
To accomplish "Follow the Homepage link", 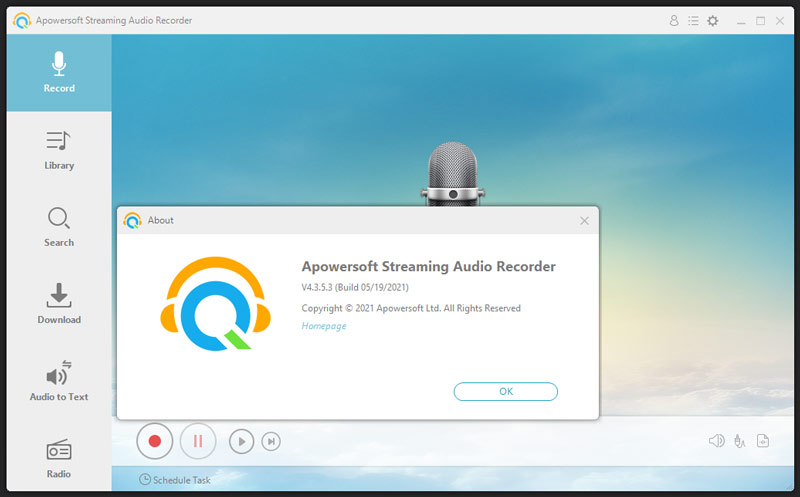I will pos(323,326).
